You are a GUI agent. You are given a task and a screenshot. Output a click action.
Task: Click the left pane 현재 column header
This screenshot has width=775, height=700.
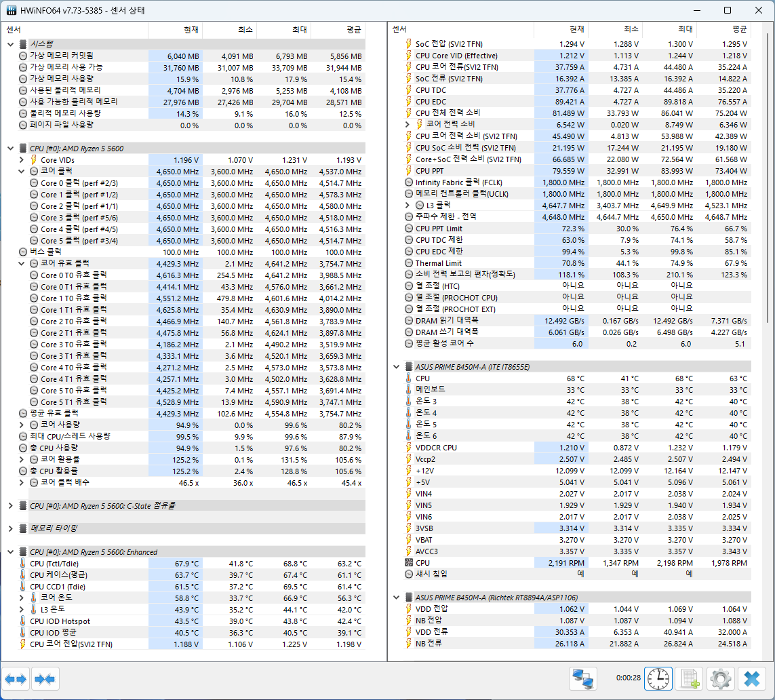(x=175, y=30)
